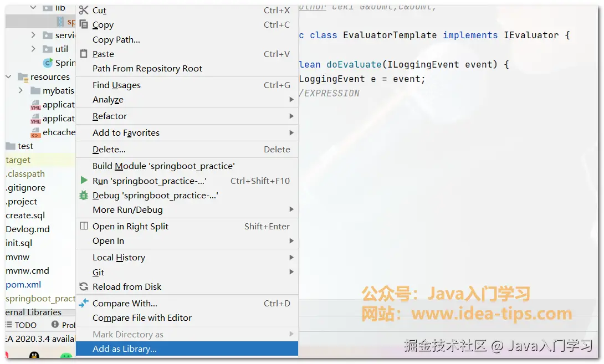Select Build Module 'springboot_practice'
This screenshot has height=364, width=604.
(x=187, y=166)
